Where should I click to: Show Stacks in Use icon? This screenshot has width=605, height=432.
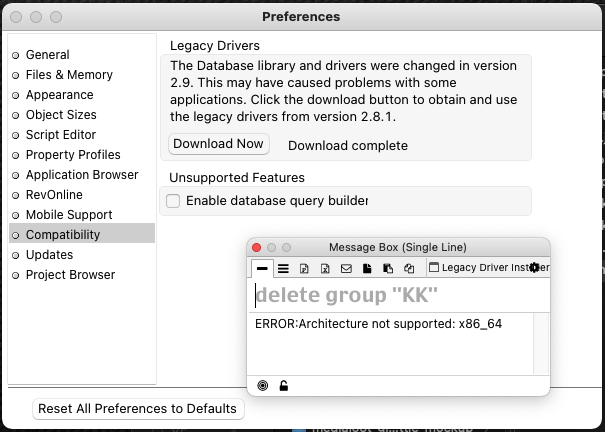(x=409, y=268)
